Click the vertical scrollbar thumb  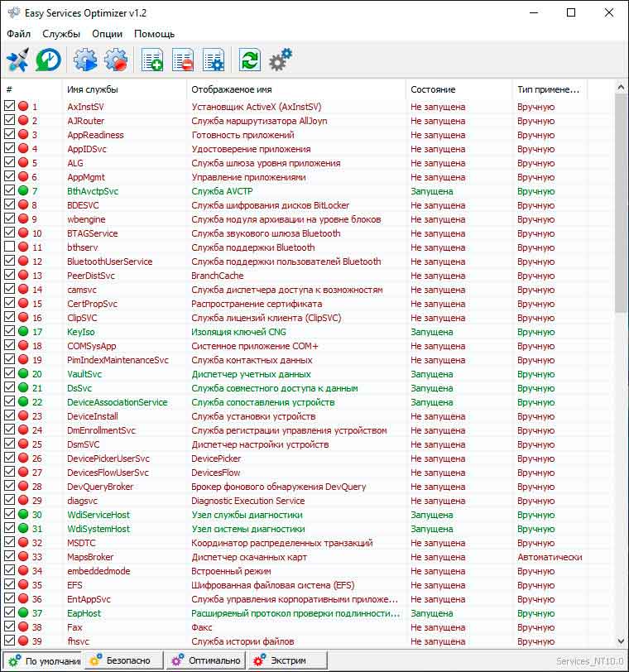click(x=621, y=204)
